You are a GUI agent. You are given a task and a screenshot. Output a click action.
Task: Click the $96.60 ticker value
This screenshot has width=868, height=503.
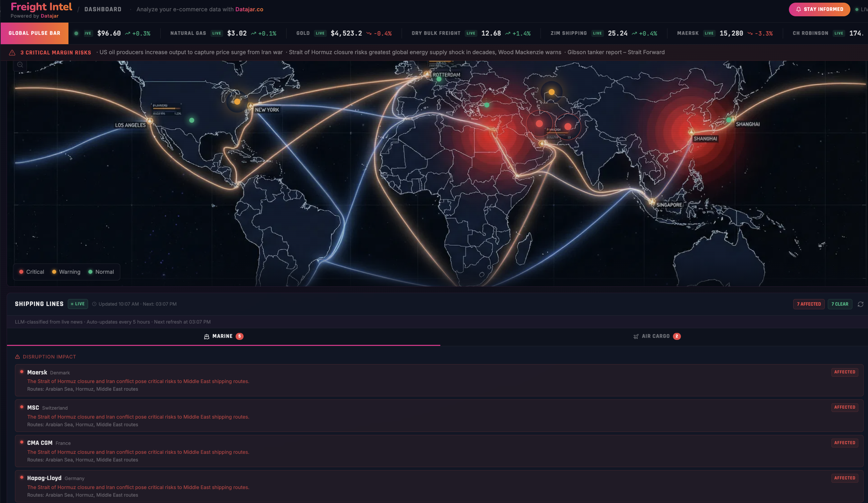pos(109,34)
